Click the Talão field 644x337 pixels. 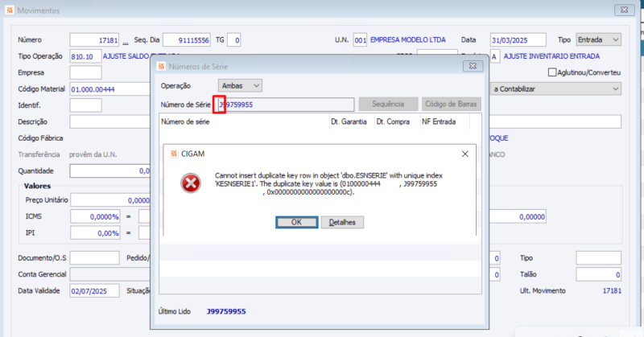[598, 274]
